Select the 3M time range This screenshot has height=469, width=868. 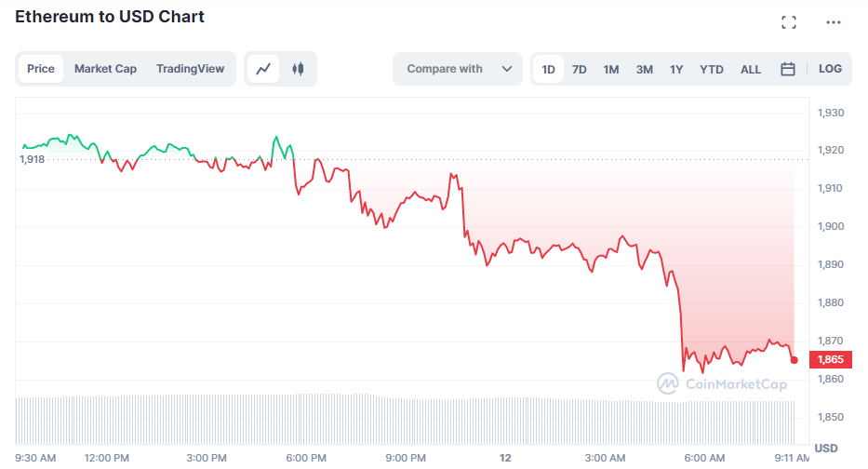click(x=644, y=69)
